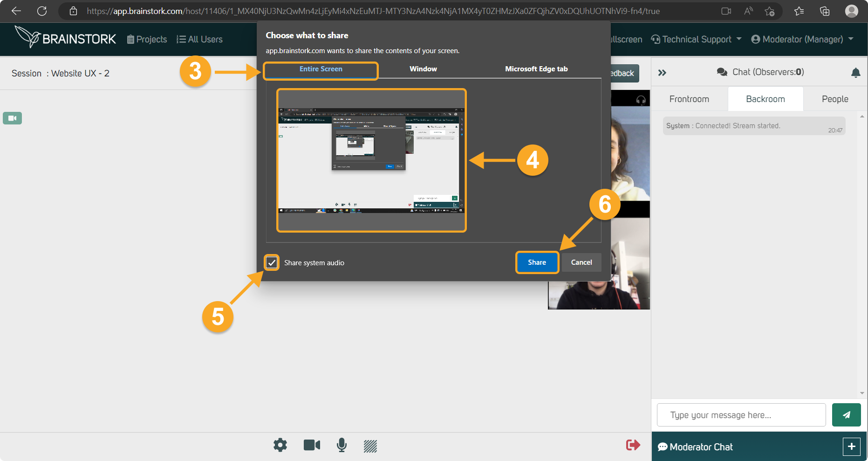Open Projects in navigation bar

(x=147, y=40)
